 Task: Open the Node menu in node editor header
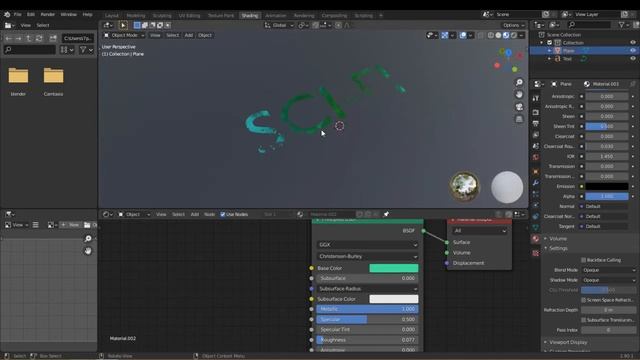[209, 214]
